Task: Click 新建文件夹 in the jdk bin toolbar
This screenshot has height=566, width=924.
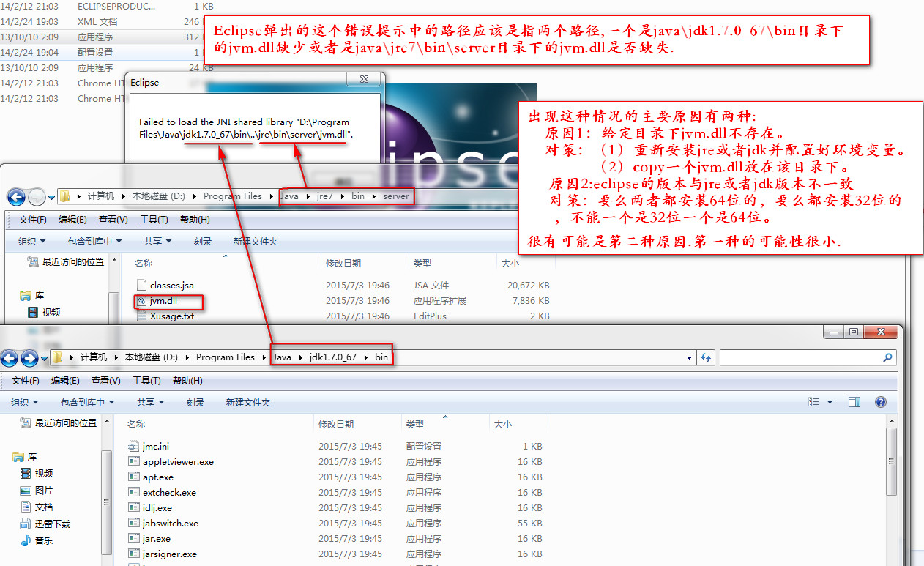Action: pos(247,402)
